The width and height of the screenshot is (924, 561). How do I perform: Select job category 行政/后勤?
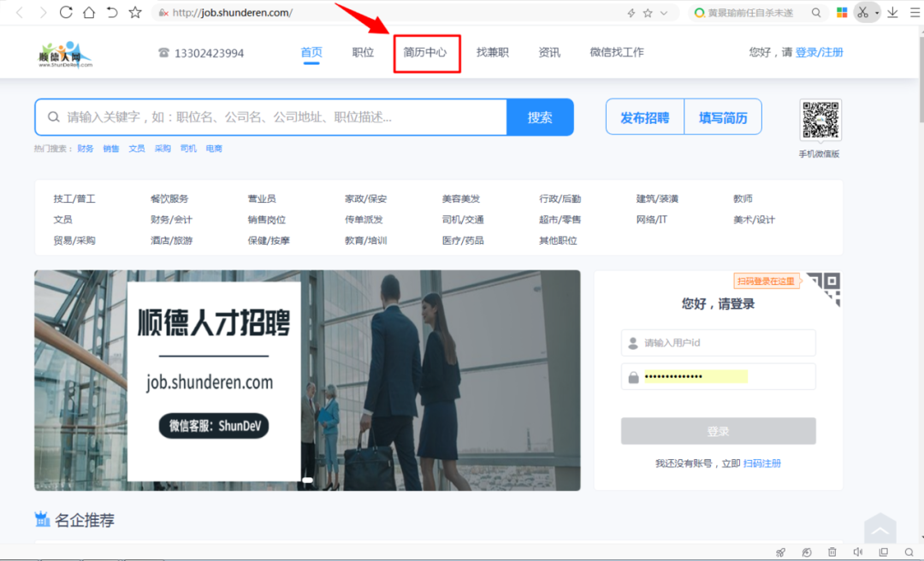560,198
